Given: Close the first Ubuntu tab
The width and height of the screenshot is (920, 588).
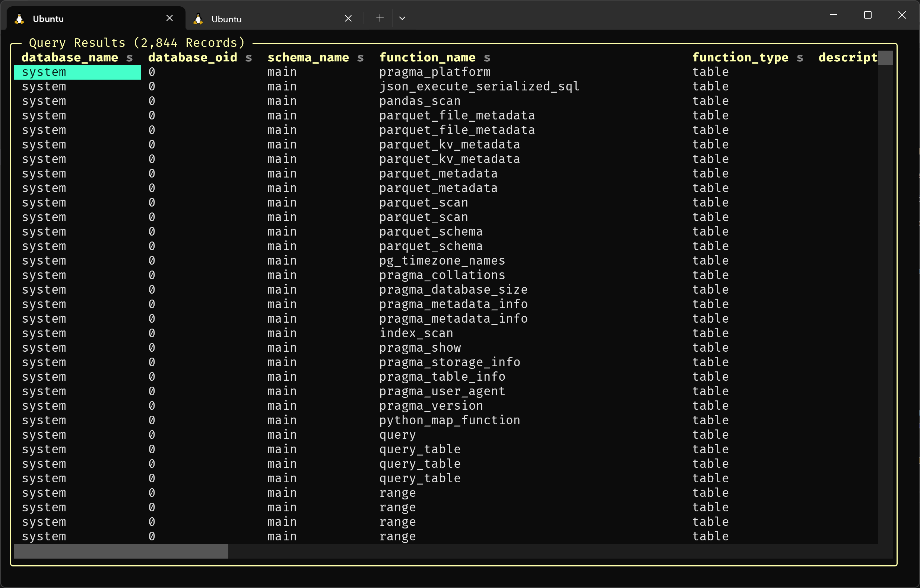Looking at the screenshot, I should [169, 18].
